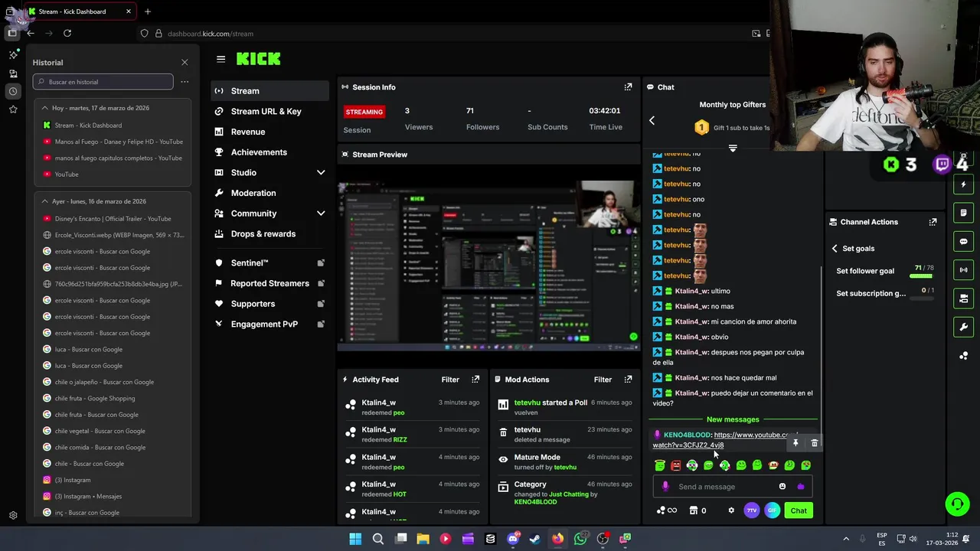Open the emoji picker in chat input
980x551 pixels.
(x=782, y=487)
